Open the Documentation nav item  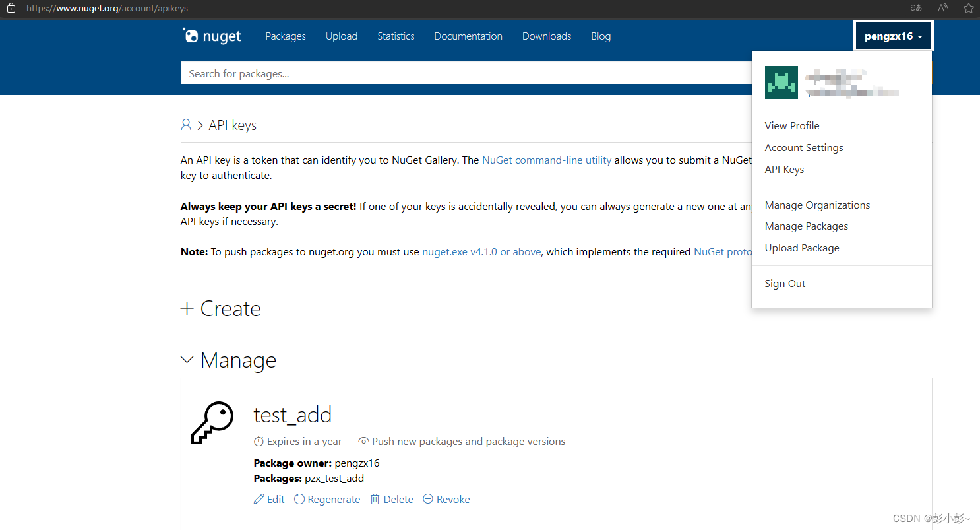[468, 36]
